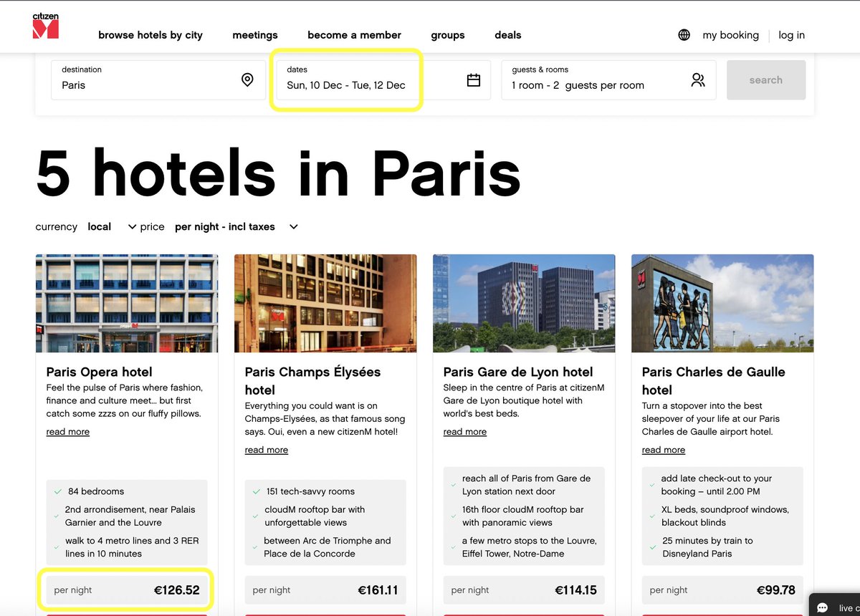This screenshot has width=860, height=616.
Task: Edit the Paris destination field
Action: click(158, 80)
